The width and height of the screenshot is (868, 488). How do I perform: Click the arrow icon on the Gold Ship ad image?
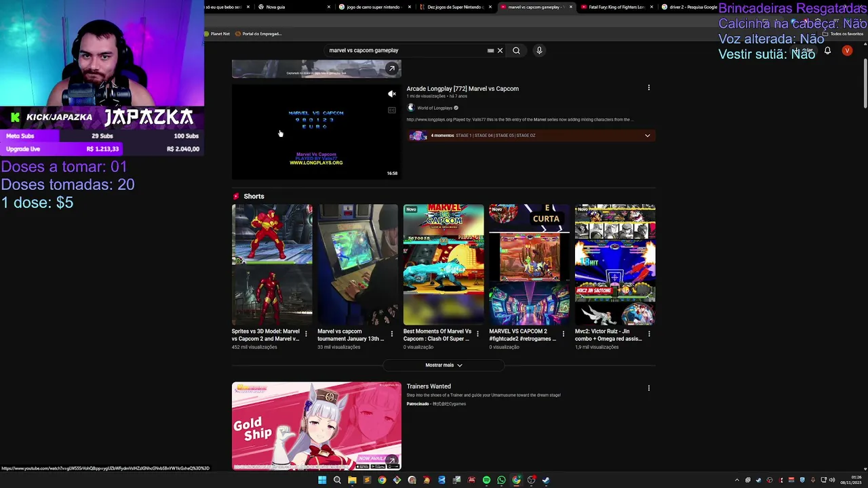click(391, 461)
